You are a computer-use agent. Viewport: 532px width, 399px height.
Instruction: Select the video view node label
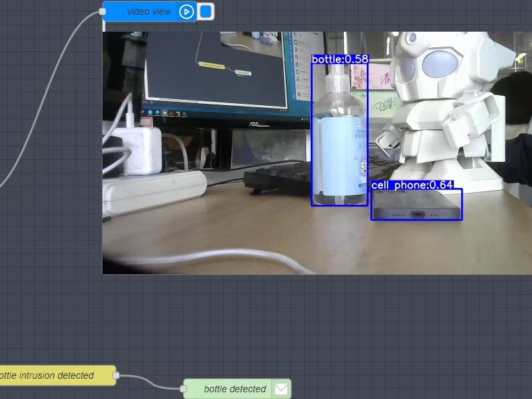pos(148,11)
